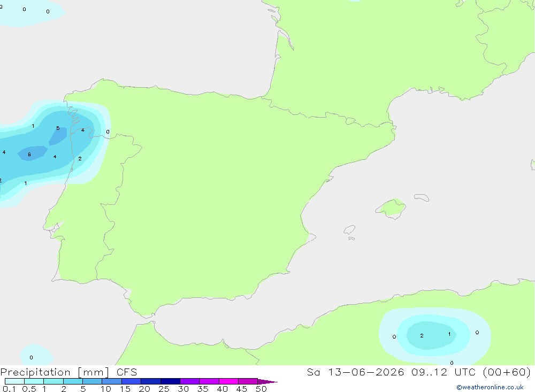Select the 2–5 mm legend color box

pyautogui.click(x=73, y=381)
